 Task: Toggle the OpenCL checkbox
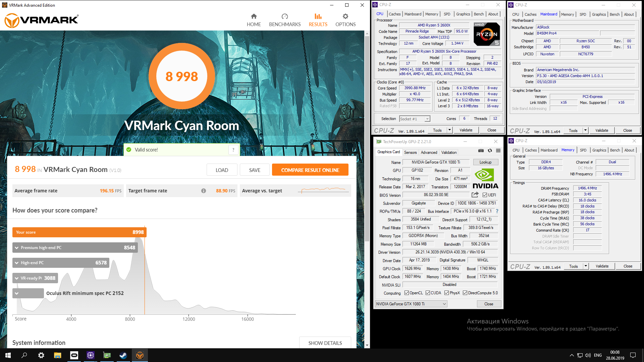(x=407, y=293)
